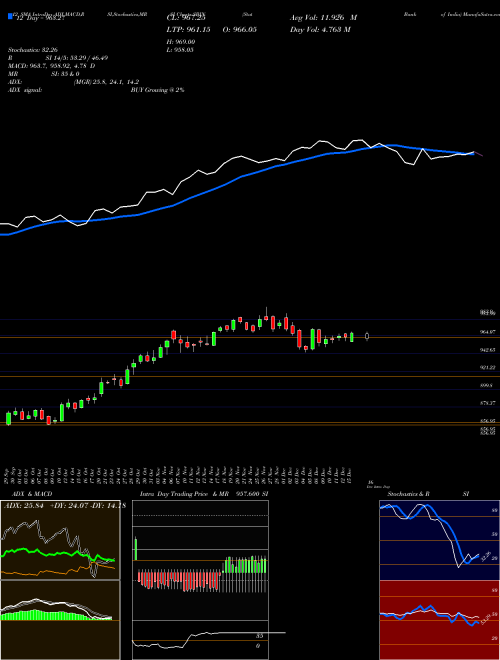This screenshot has height=660, width=500.
Task: Click the blue 12 Day SMA legend square
Action: 10,17
